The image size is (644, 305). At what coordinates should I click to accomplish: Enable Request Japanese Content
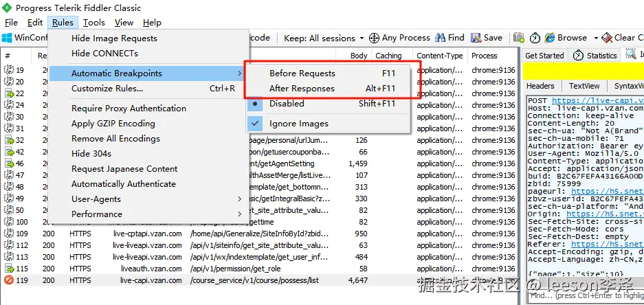pyautogui.click(x=148, y=169)
